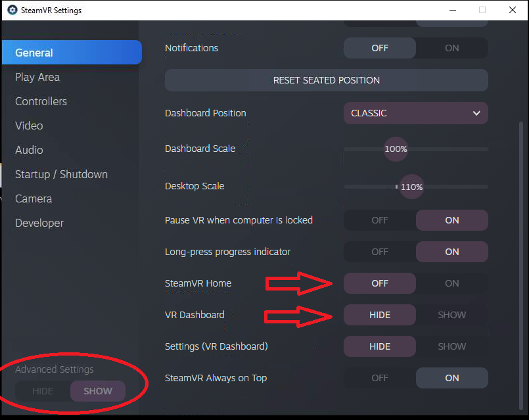This screenshot has height=420, width=529.
Task: Disable Pause VR when computer is locked
Action: tap(379, 220)
